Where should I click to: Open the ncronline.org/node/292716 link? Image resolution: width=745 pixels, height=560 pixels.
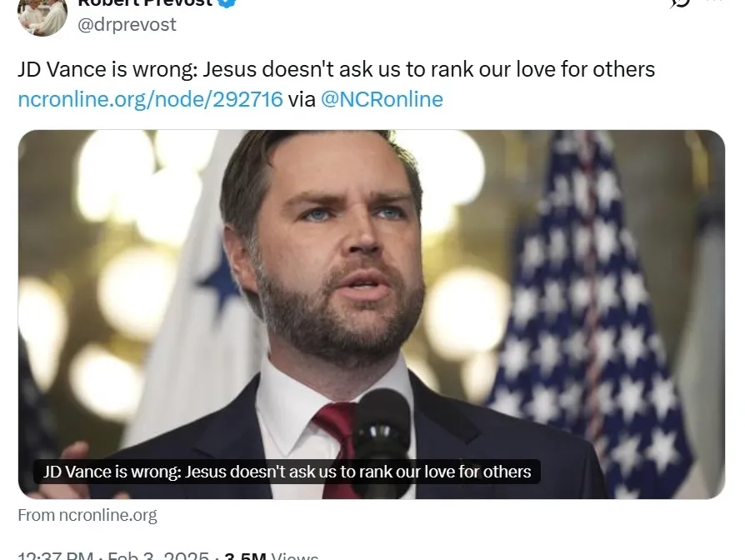150,100
